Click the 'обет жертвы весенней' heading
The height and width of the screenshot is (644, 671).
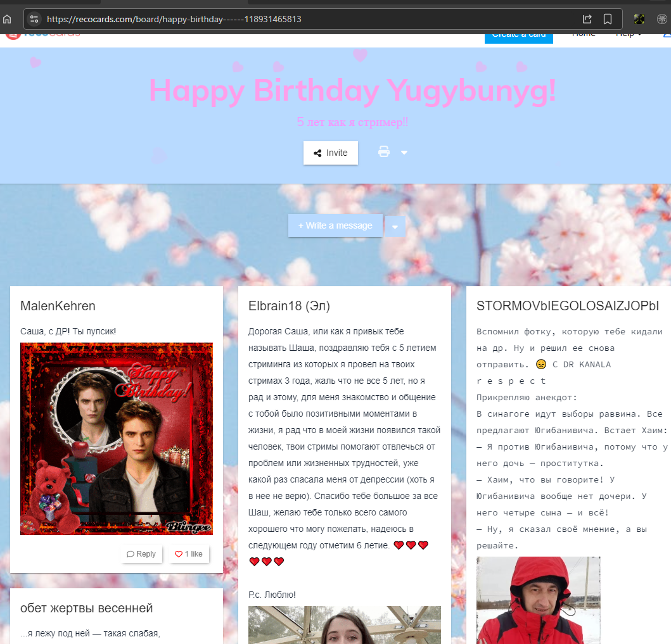click(x=86, y=608)
